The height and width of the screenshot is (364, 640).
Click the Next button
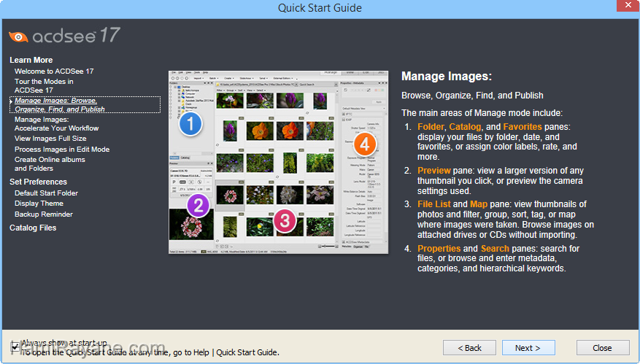tap(528, 348)
